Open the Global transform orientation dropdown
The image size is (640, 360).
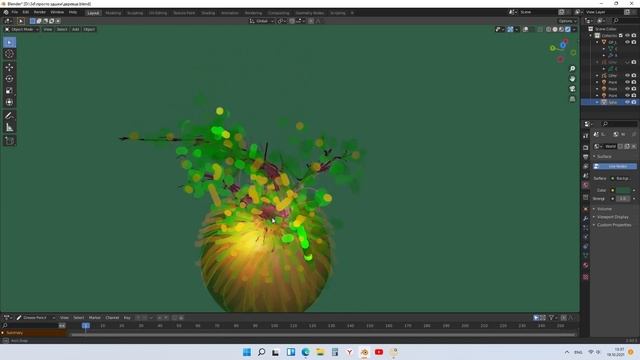point(262,21)
